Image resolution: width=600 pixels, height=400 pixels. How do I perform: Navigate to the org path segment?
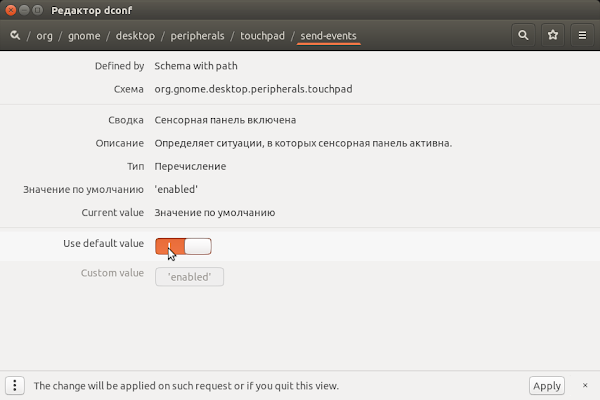44,36
